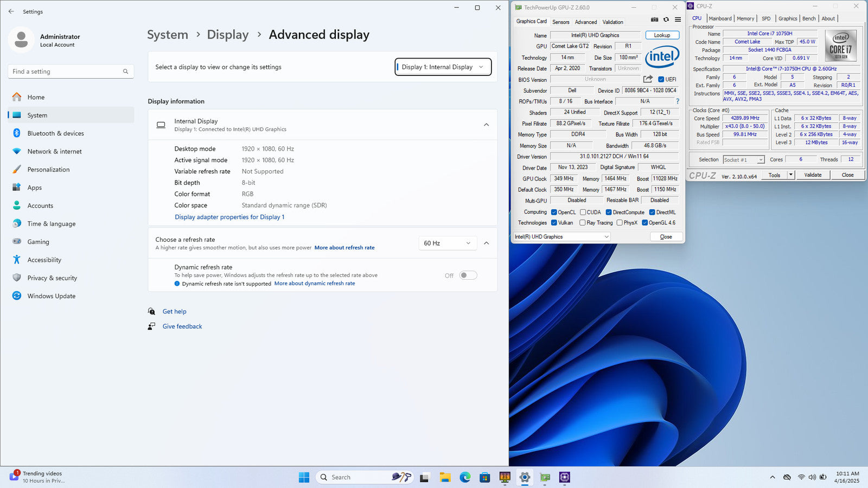Open the More about refresh rate link
868x488 pixels.
(344, 248)
